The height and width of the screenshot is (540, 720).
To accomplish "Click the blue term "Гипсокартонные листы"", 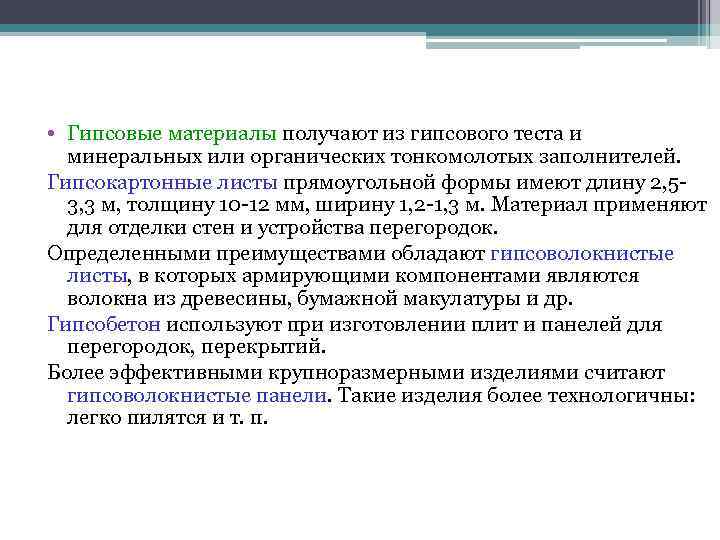I will click(x=163, y=183).
